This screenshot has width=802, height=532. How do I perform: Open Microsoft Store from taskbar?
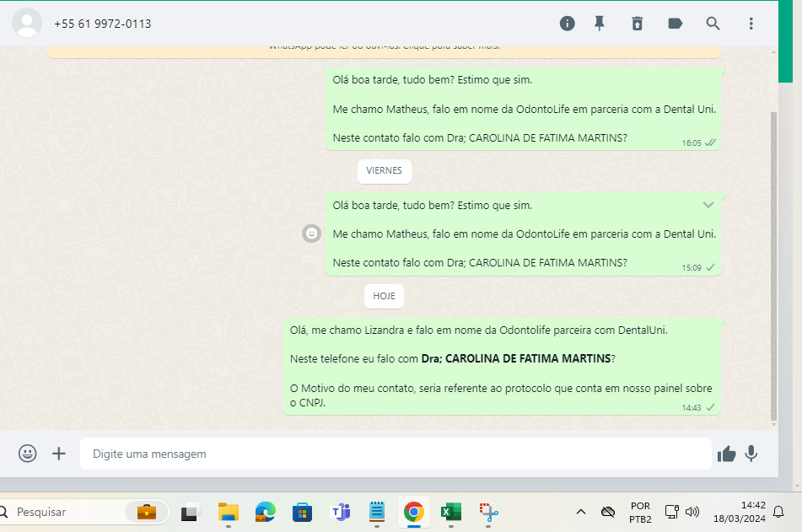(x=302, y=512)
